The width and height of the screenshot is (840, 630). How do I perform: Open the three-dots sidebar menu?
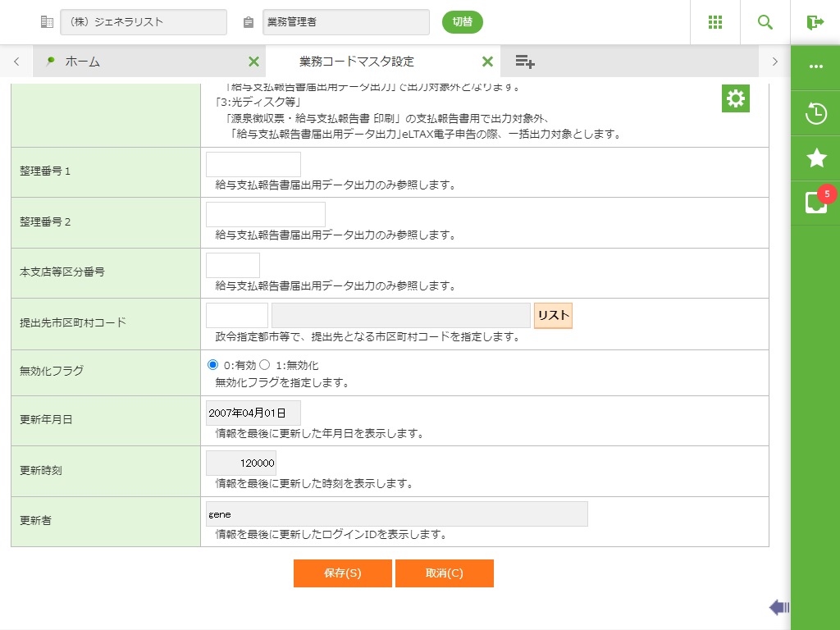click(815, 66)
